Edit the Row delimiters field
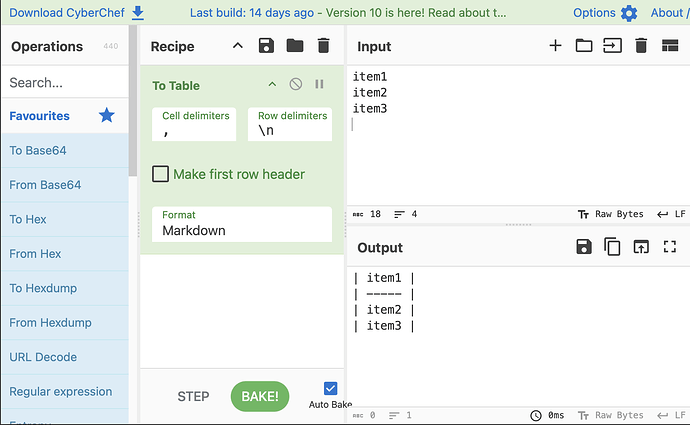This screenshot has height=425, width=690. [x=290, y=125]
